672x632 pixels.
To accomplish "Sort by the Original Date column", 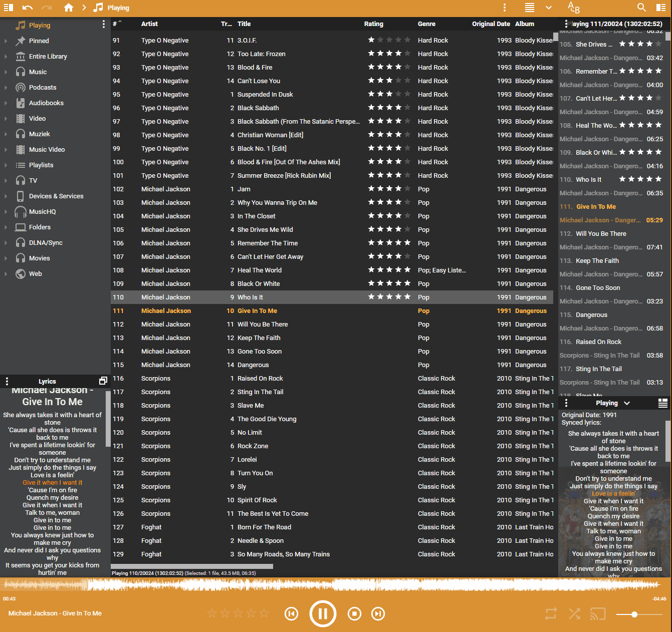I will (x=491, y=24).
